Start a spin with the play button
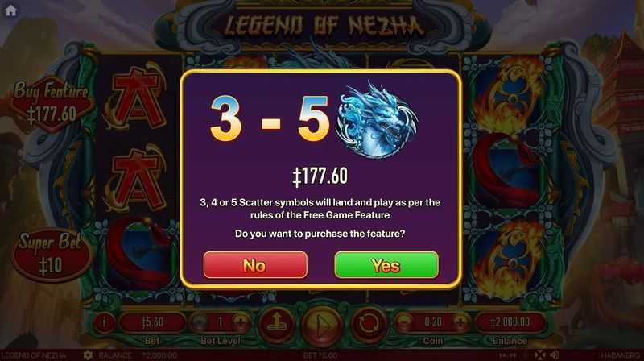 click(322, 327)
